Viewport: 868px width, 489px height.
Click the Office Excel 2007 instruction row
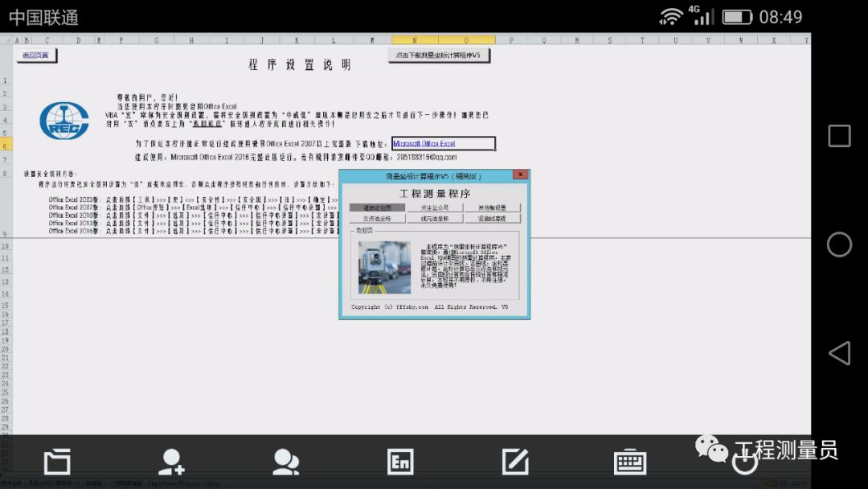(x=193, y=208)
